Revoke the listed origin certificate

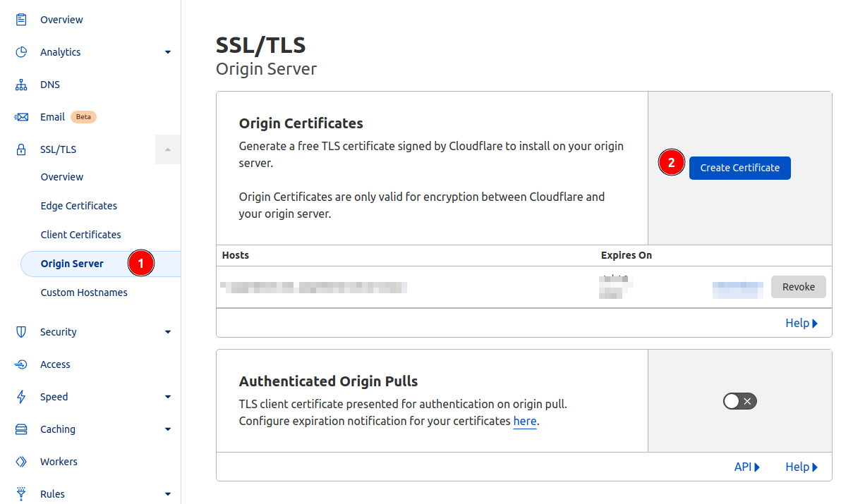coord(798,287)
